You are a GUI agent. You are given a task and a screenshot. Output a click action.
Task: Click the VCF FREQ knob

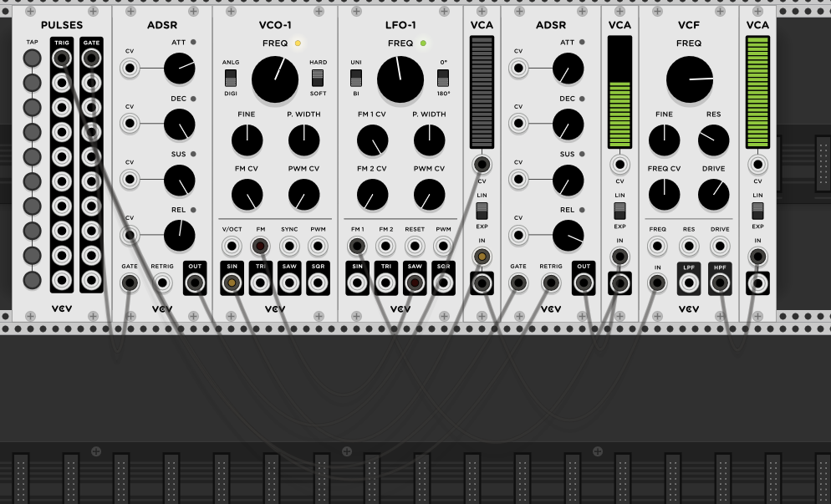tap(690, 79)
